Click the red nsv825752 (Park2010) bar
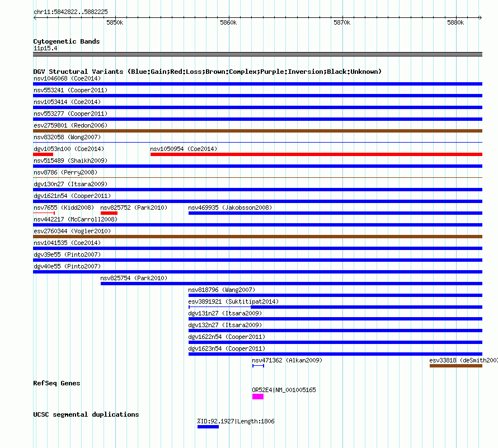 pyautogui.click(x=109, y=213)
